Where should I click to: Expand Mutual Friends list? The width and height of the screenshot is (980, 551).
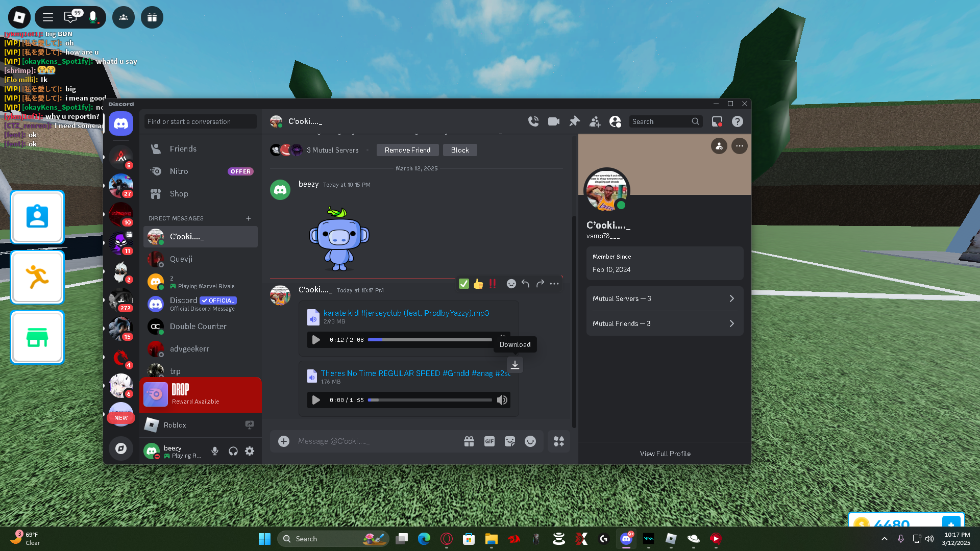[665, 323]
